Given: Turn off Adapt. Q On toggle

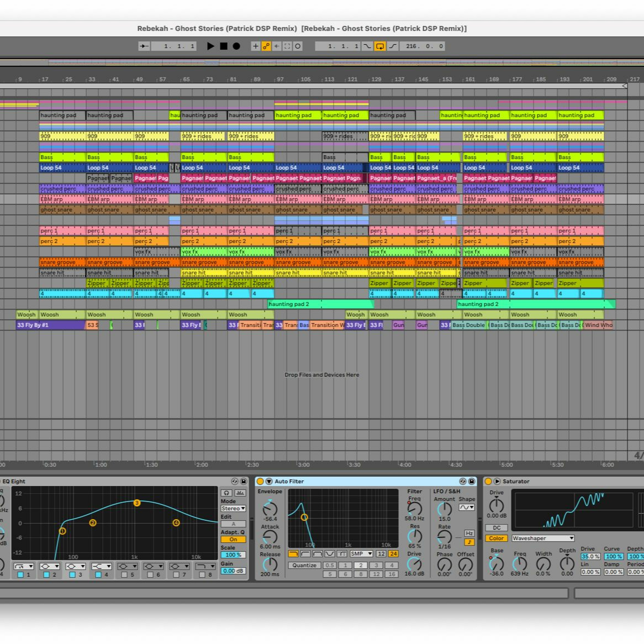Looking at the screenshot, I should [x=233, y=539].
